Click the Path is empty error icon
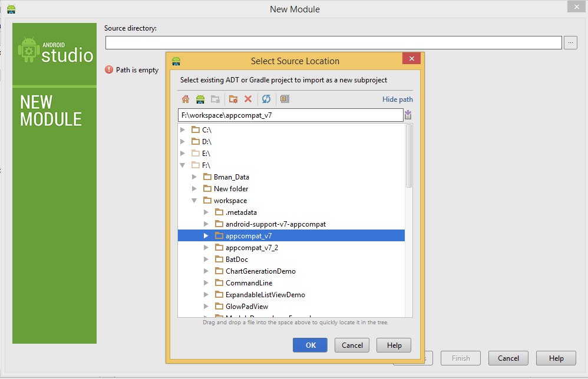This screenshot has width=588, height=379. (x=109, y=69)
